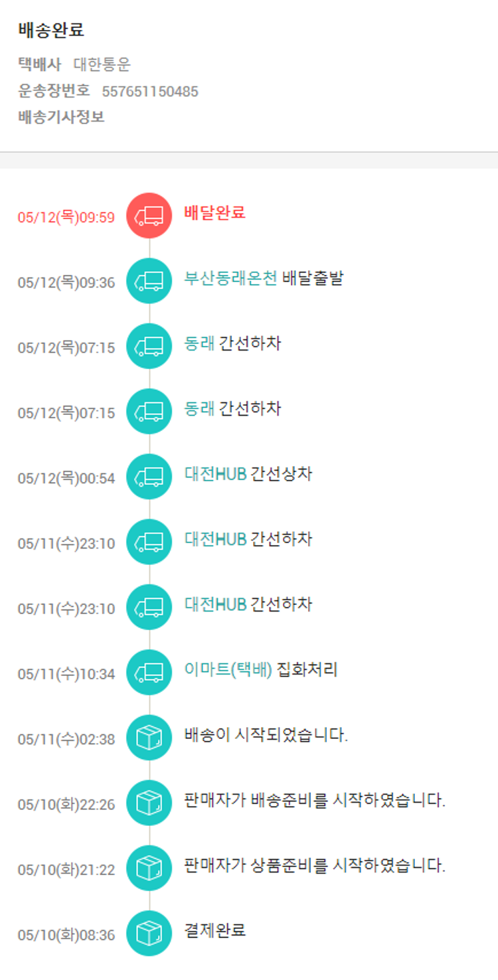Click the 배송기사정보 label
This screenshot has height=980, width=498.
click(x=61, y=118)
